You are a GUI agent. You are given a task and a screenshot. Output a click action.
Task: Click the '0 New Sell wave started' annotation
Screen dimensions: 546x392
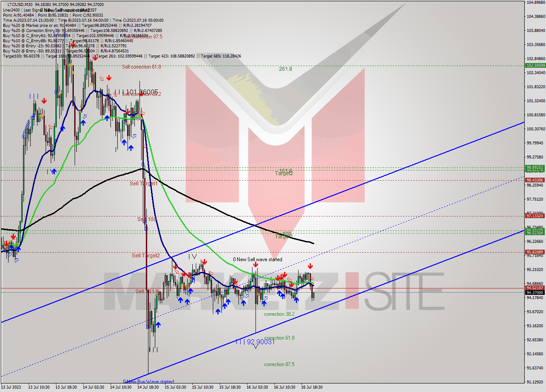click(x=257, y=259)
